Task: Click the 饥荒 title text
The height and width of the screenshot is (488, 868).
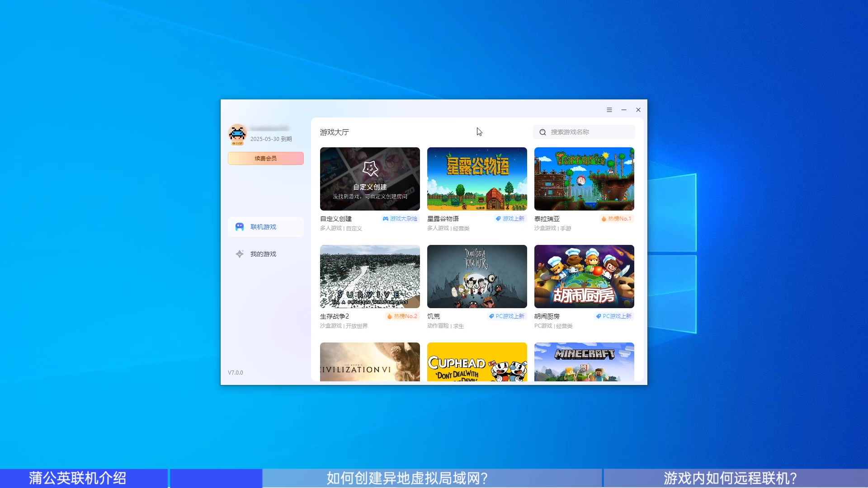Action: (434, 316)
